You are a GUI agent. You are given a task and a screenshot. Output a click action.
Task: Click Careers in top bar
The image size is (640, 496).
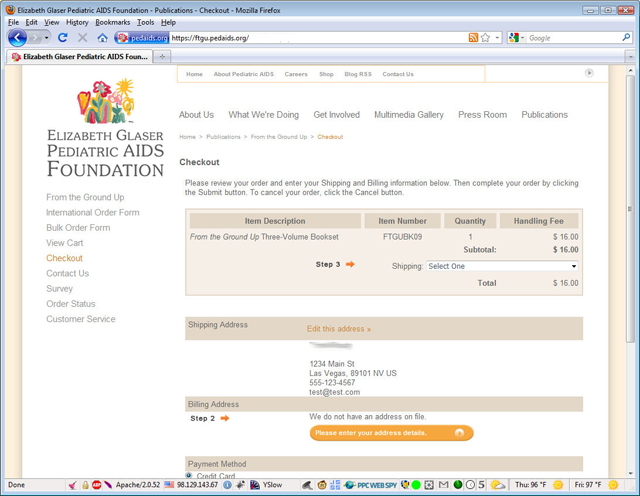[x=296, y=74]
